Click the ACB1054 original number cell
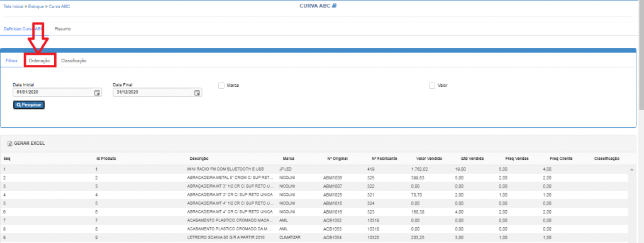 coord(333,238)
